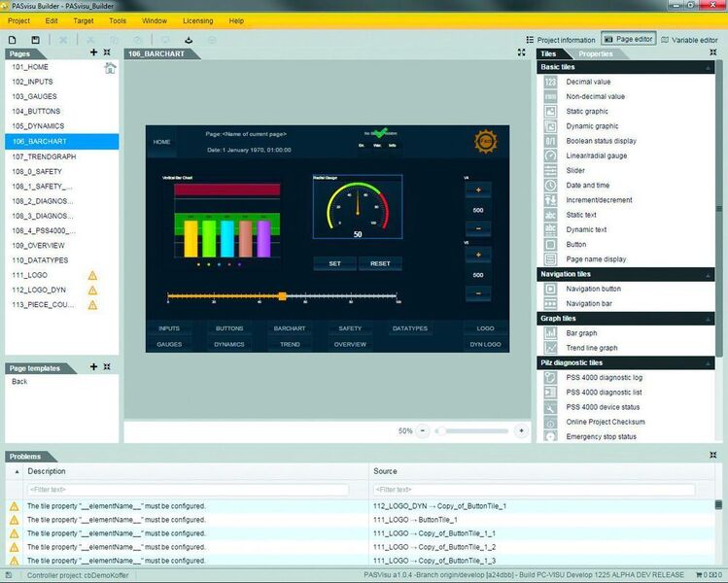Viewport: 728px width, 583px height.
Task: Collapse the Graph tiles section
Action: pos(708,320)
